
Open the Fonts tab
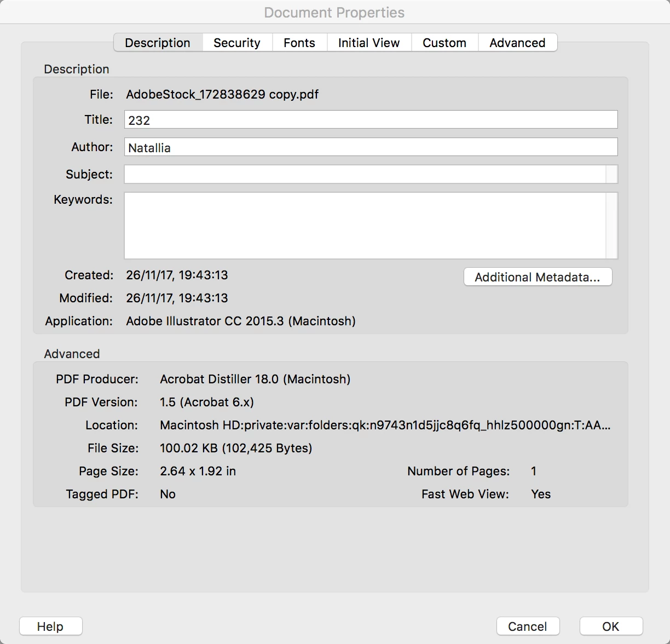coord(299,43)
